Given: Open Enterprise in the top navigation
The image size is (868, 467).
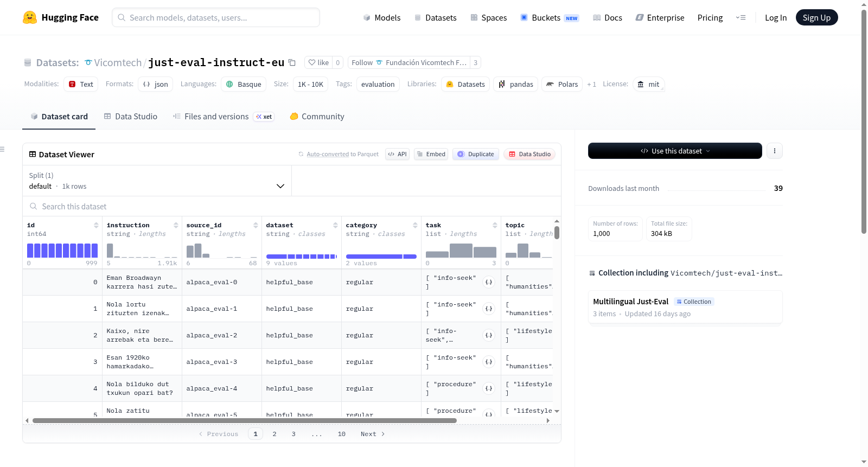Looking at the screenshot, I should pos(660,17).
